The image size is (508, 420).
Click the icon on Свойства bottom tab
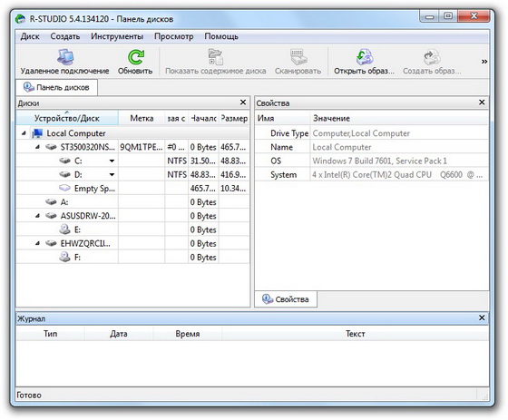(x=268, y=298)
